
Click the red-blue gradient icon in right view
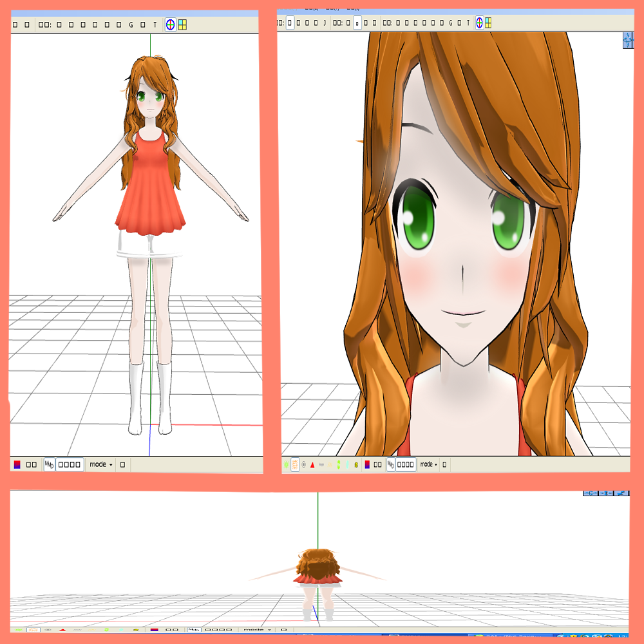point(367,464)
